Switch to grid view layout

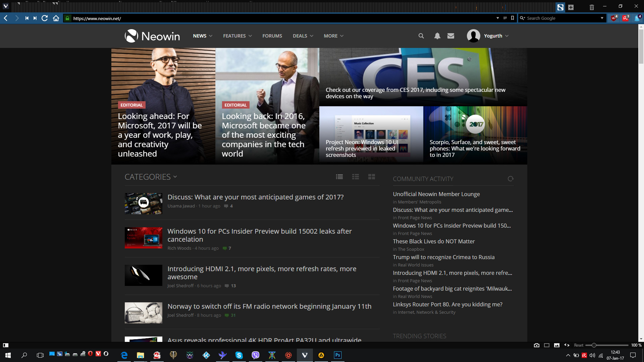pyautogui.click(x=372, y=177)
